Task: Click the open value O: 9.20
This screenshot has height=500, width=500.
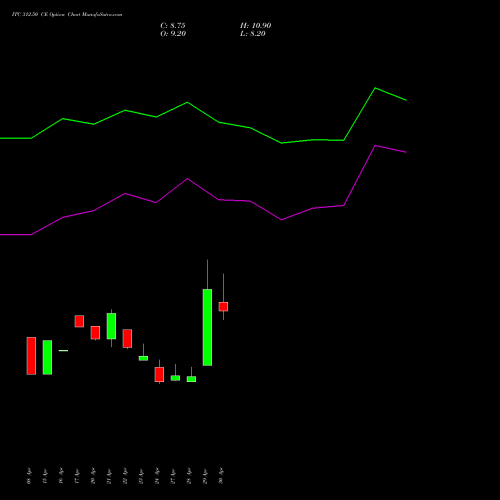Action: (x=173, y=34)
